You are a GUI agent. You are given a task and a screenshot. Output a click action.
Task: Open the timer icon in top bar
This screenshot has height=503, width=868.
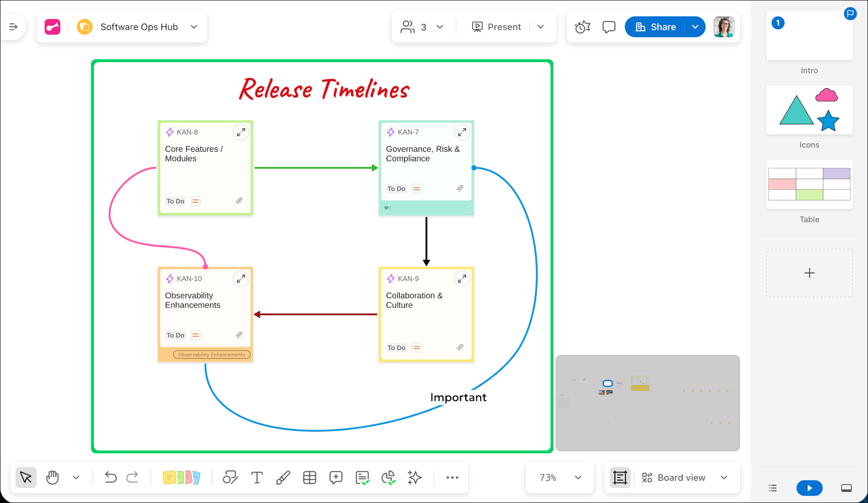[x=582, y=27]
